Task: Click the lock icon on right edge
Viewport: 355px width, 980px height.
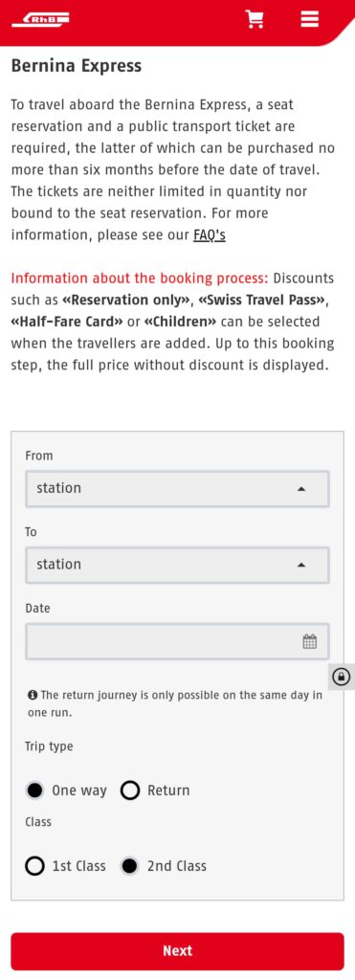Action: (x=342, y=677)
